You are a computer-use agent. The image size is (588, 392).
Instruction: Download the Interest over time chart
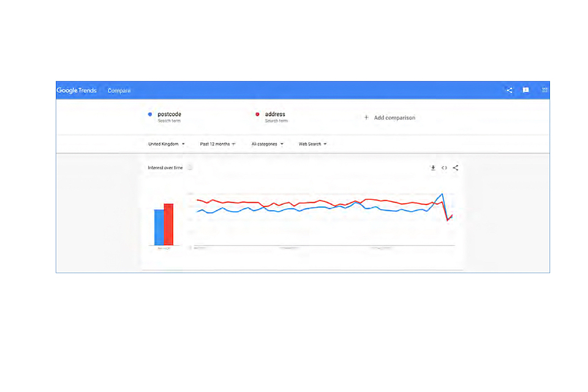point(433,168)
